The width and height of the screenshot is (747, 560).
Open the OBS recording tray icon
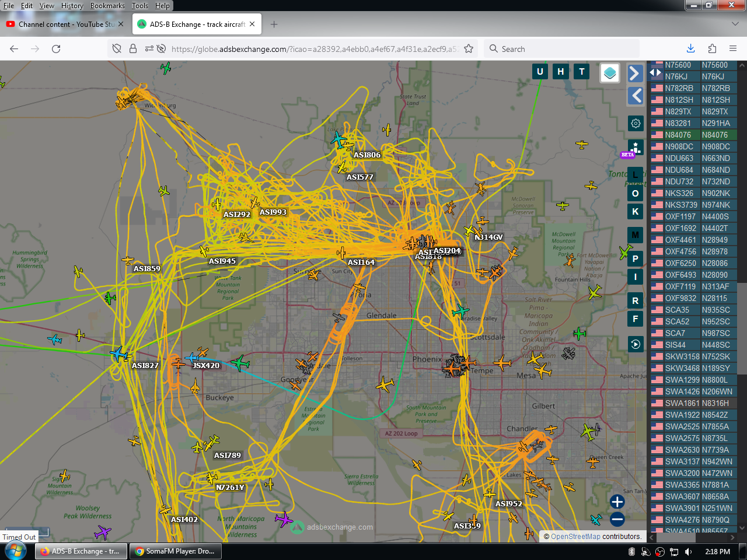[x=660, y=552]
